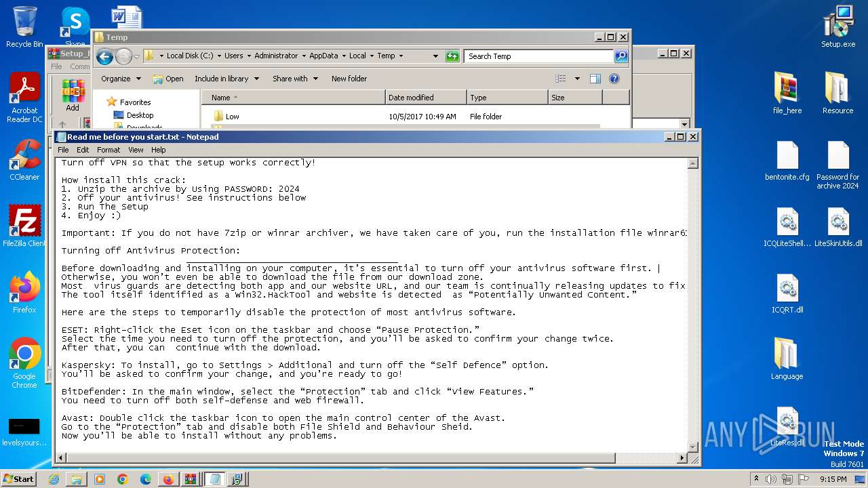The width and height of the screenshot is (868, 488).
Task: Click Notepad vertical scrollbar down arrow
Action: coord(693,447)
